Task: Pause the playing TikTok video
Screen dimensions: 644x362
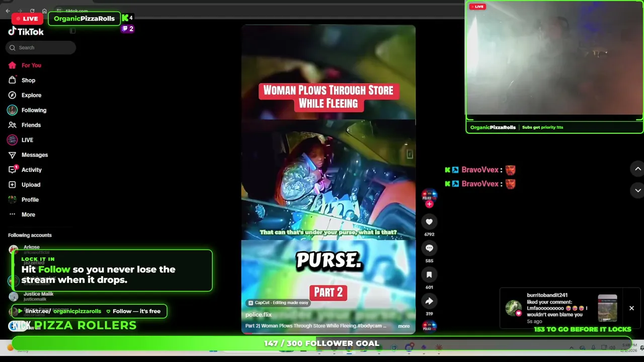Action: click(x=329, y=179)
